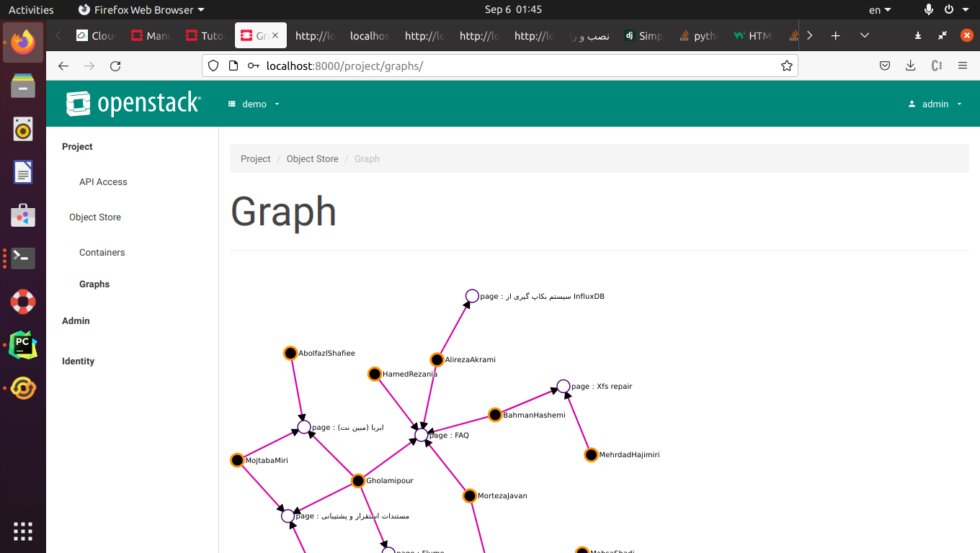Launch Firefox from the dock

point(23,42)
